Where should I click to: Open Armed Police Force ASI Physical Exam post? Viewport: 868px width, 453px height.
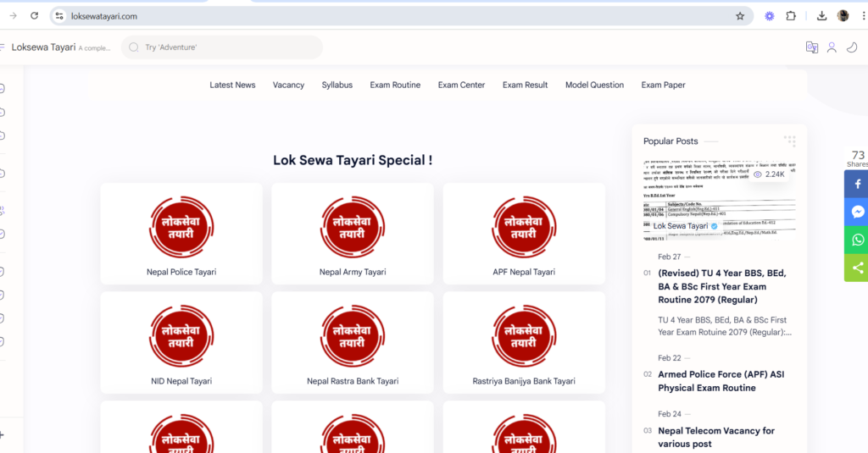point(721,381)
